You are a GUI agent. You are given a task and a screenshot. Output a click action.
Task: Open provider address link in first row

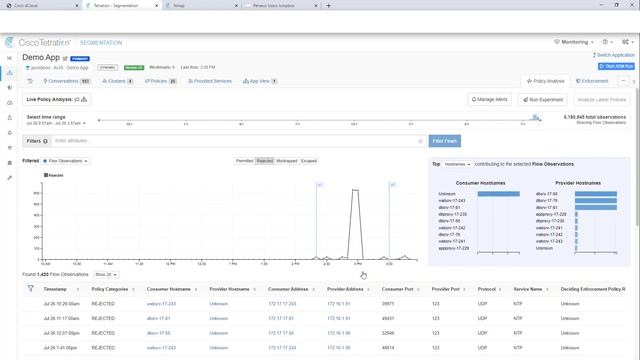click(x=339, y=304)
